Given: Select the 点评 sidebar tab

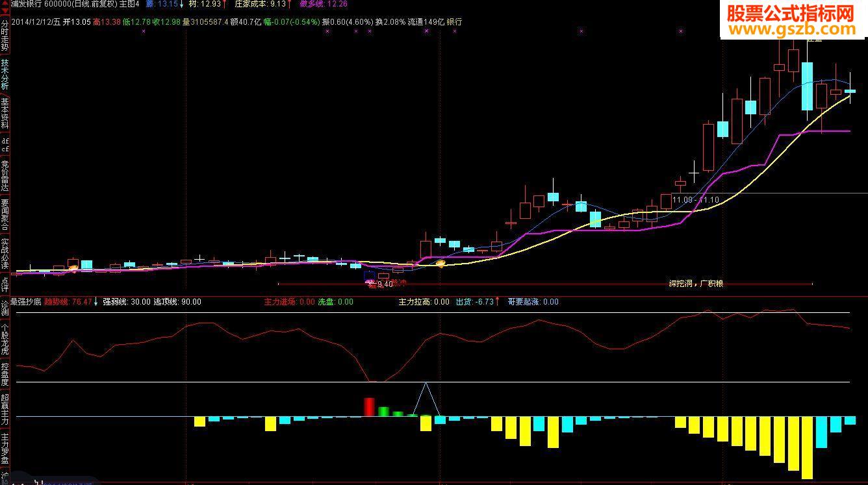Looking at the screenshot, I should point(5,284).
